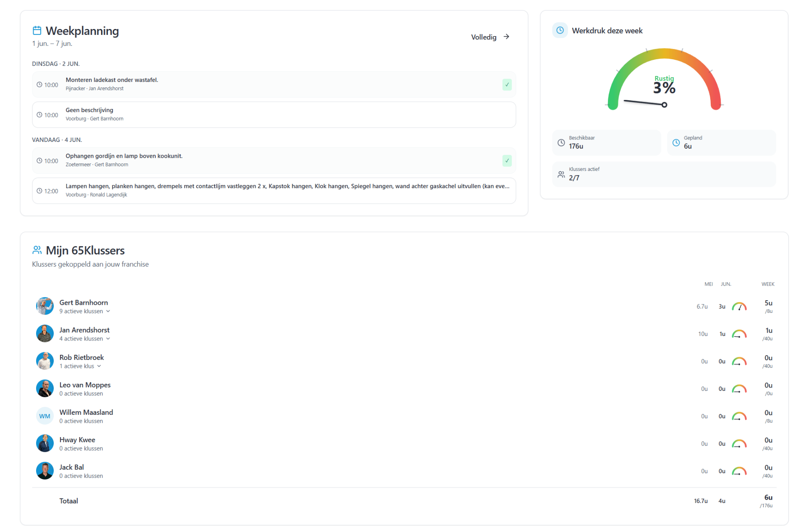Click the clock icon of Monteren ladekast task

39,85
